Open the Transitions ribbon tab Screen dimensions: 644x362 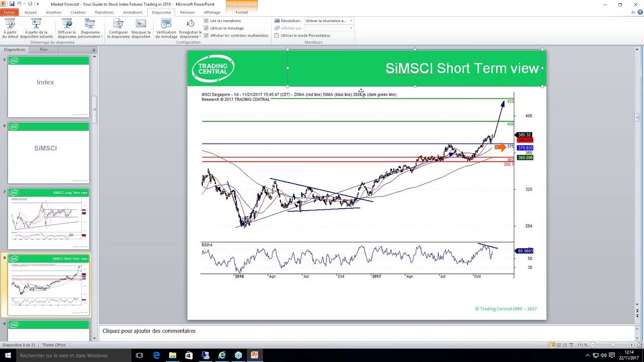click(104, 12)
